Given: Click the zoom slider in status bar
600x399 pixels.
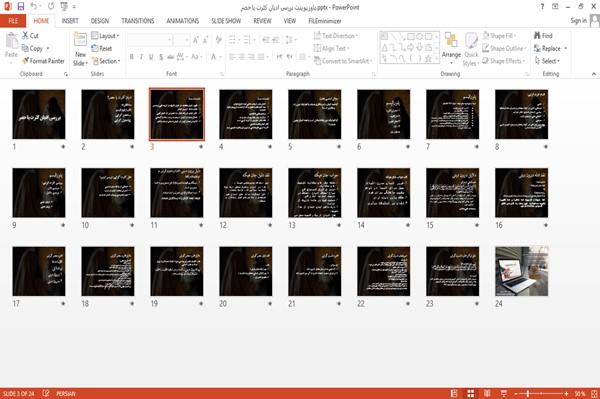Looking at the screenshot, I should (x=541, y=393).
